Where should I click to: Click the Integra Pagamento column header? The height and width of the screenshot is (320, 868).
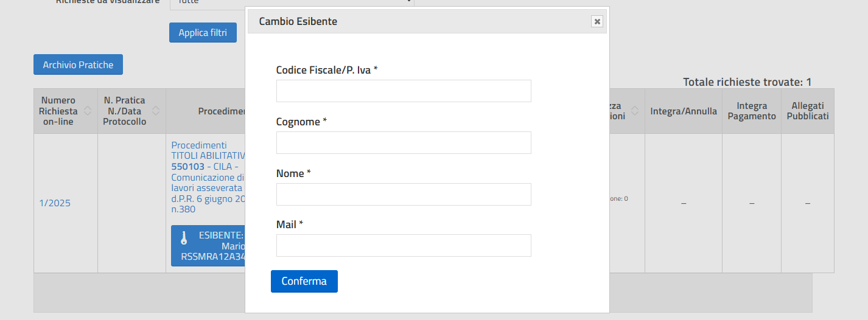pyautogui.click(x=752, y=111)
